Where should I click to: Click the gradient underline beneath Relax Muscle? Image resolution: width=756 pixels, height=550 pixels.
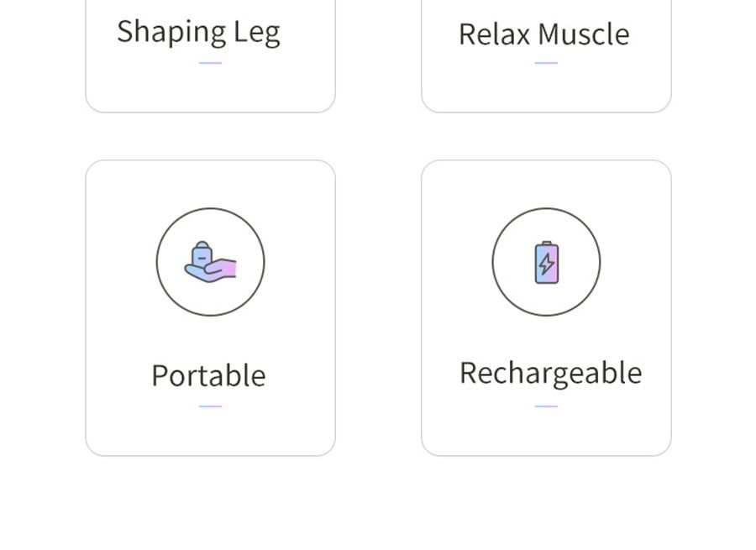tap(546, 63)
